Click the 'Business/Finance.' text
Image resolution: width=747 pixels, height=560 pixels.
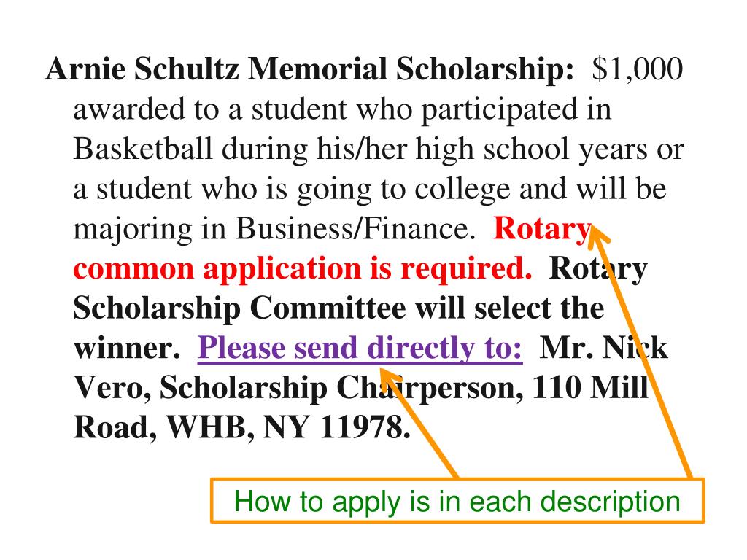click(x=355, y=228)
